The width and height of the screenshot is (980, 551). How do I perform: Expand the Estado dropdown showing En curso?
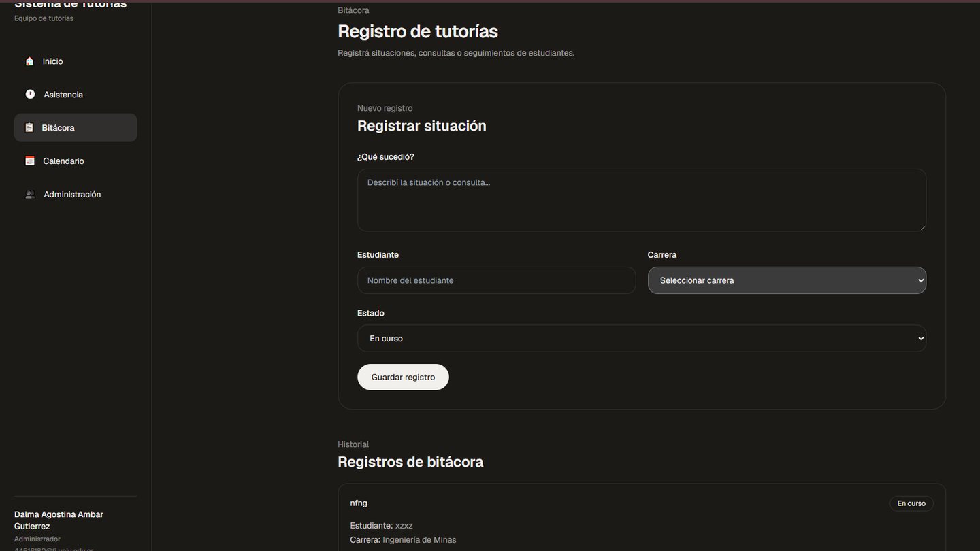(641, 338)
